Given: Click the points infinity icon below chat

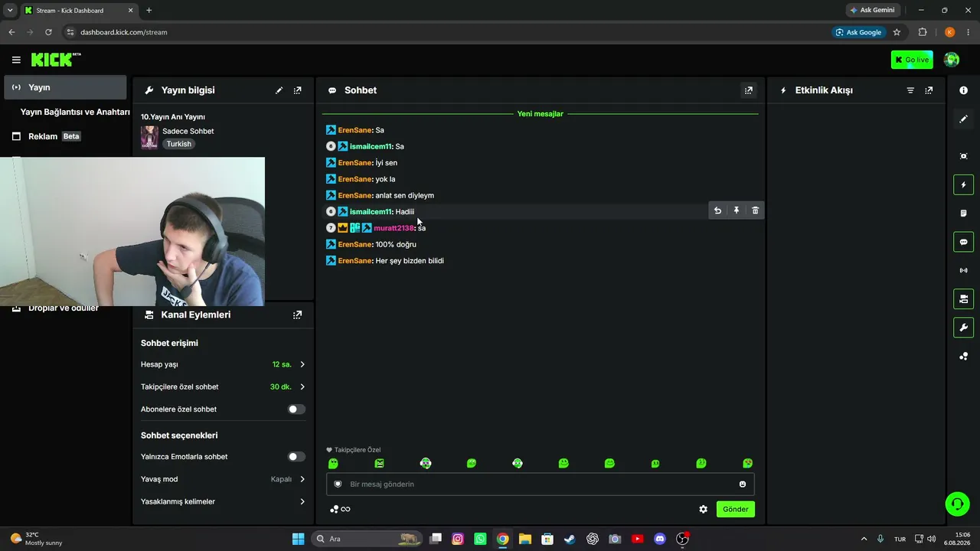Looking at the screenshot, I should tap(340, 509).
